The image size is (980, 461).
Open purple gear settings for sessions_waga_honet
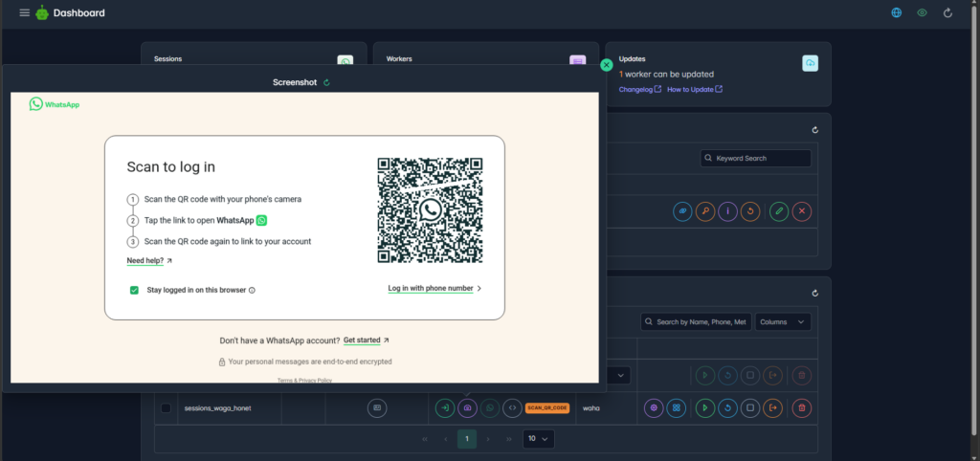coord(654,407)
